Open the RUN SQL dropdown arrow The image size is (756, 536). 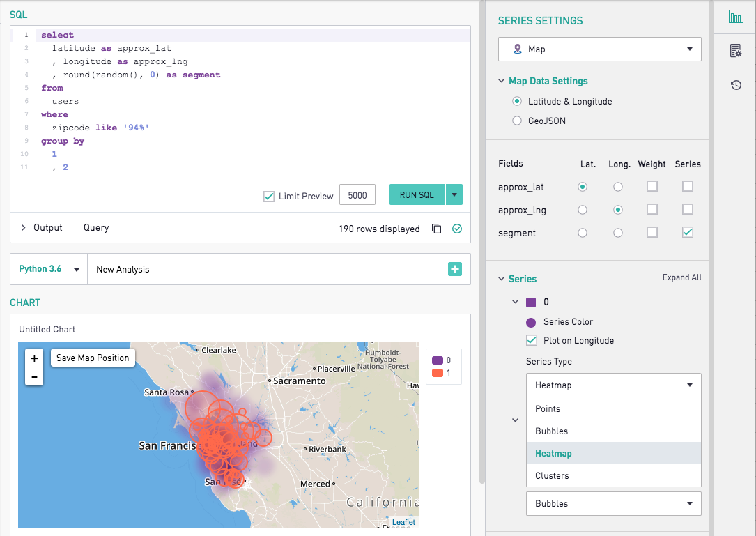(x=454, y=194)
